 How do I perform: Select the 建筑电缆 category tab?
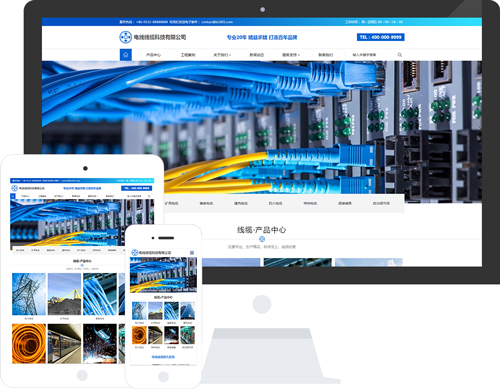point(241,203)
